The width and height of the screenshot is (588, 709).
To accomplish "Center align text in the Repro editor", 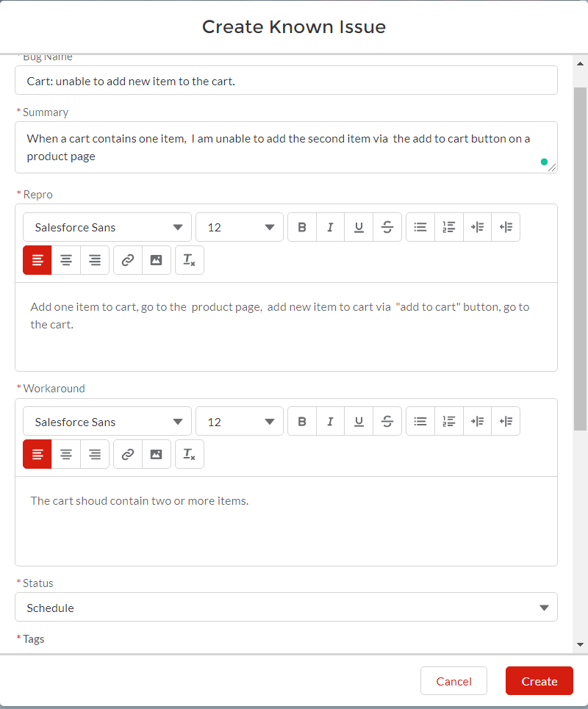I will [66, 260].
